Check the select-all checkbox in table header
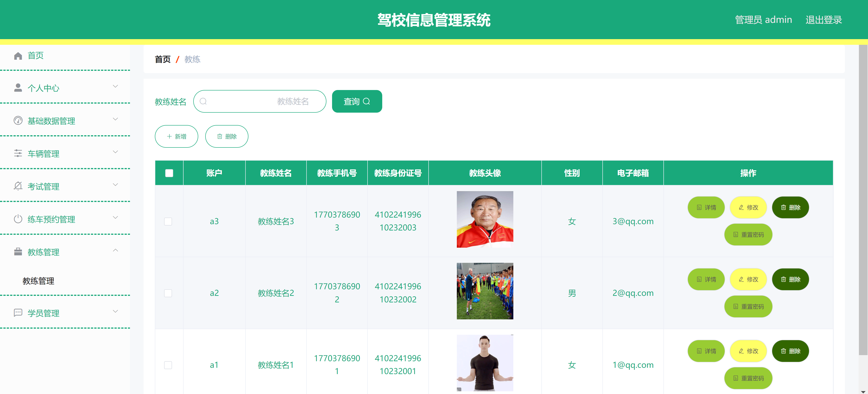This screenshot has width=868, height=394. (x=169, y=173)
